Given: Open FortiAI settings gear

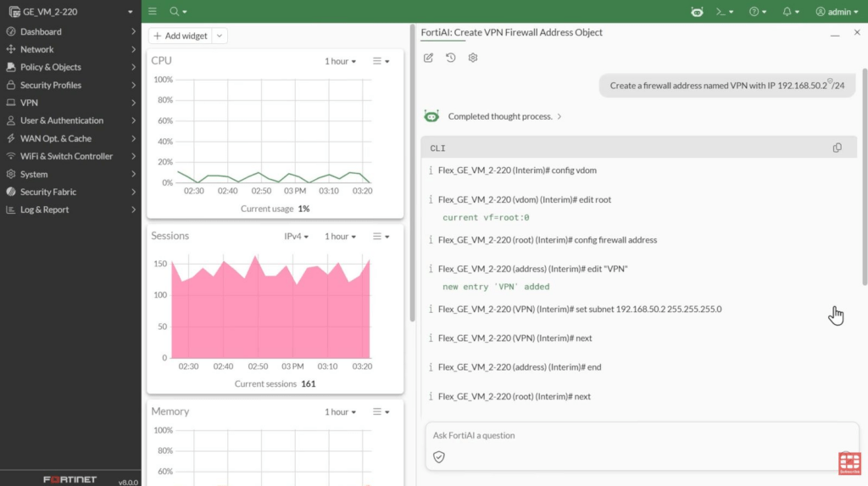Looking at the screenshot, I should [x=473, y=58].
